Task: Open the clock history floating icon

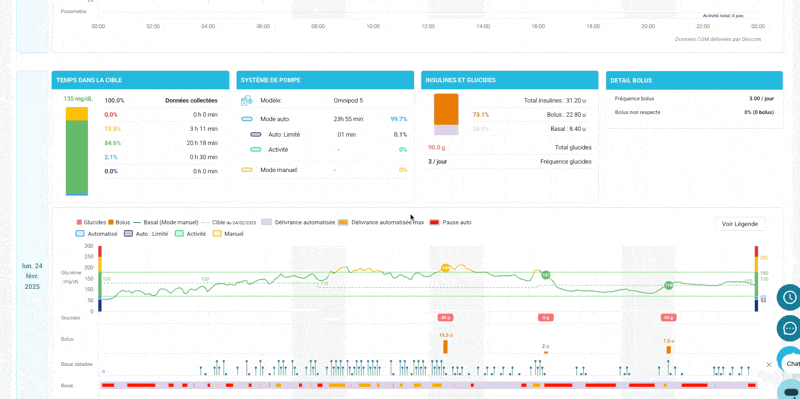Action: click(789, 297)
